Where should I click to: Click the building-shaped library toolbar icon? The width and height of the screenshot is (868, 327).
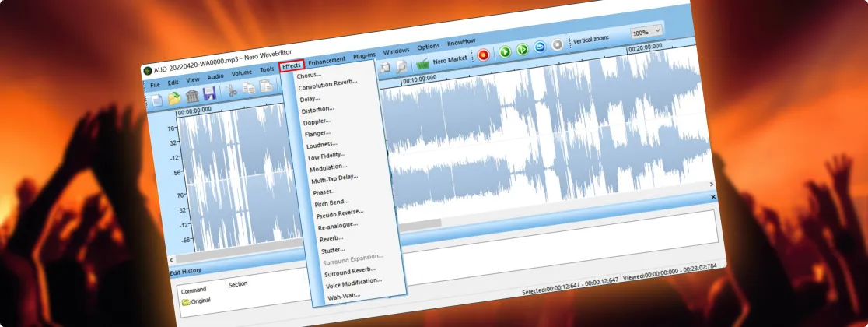point(192,97)
